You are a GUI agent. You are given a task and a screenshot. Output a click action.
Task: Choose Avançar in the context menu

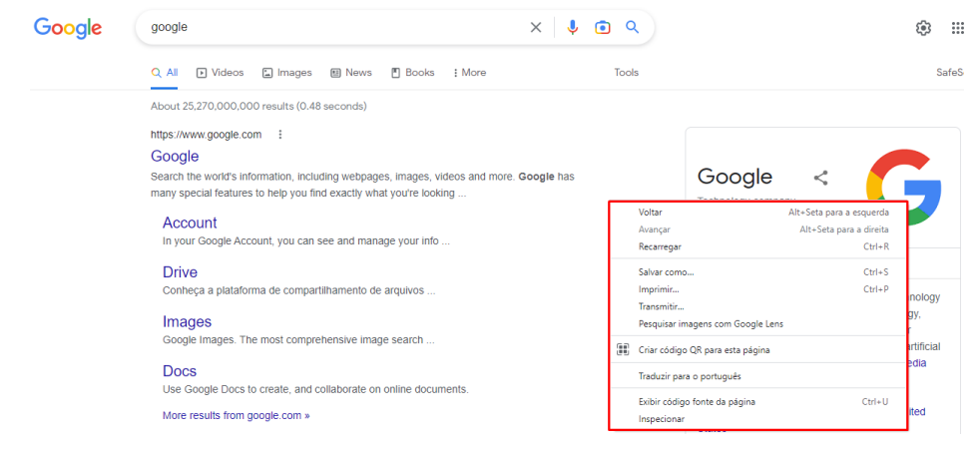[758, 229]
